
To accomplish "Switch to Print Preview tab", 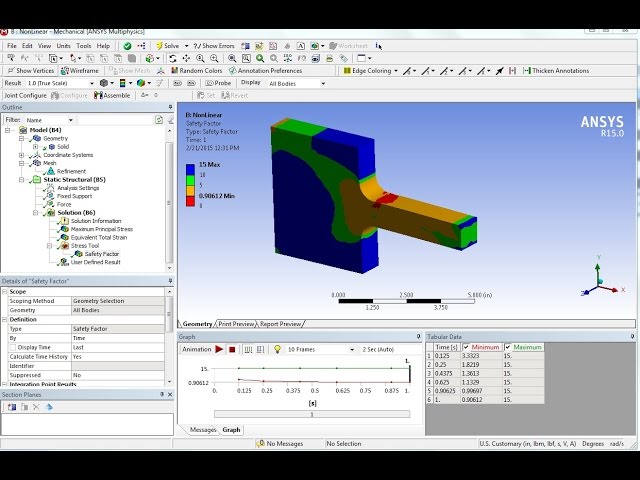I will click(x=236, y=324).
